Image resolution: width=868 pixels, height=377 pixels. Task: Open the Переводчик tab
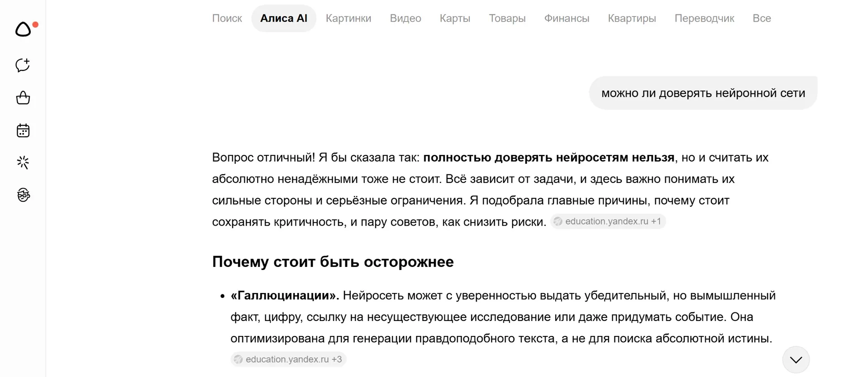tap(704, 19)
